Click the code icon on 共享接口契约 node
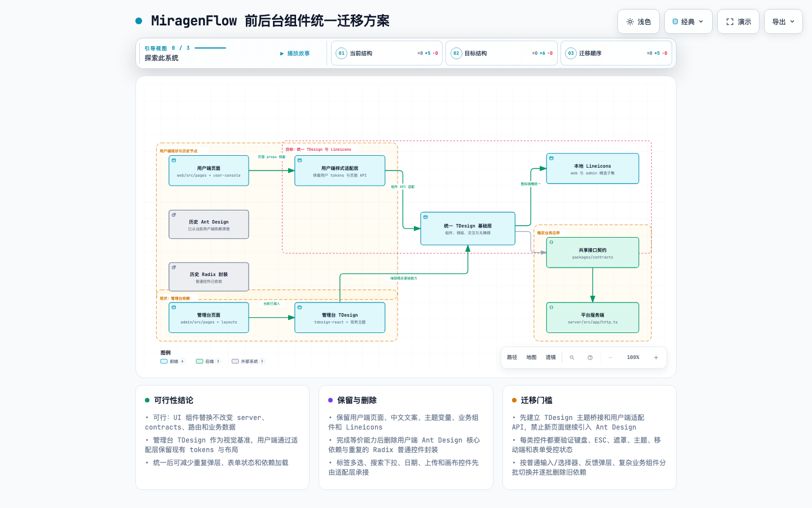Viewport: 812px width, 508px height. click(x=551, y=242)
